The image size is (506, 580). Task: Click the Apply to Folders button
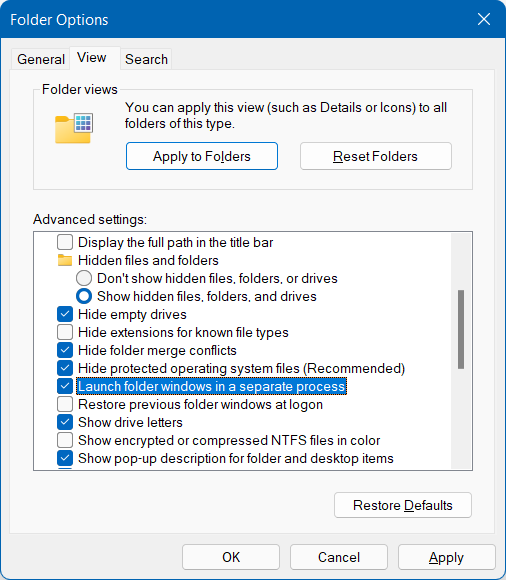[202, 156]
